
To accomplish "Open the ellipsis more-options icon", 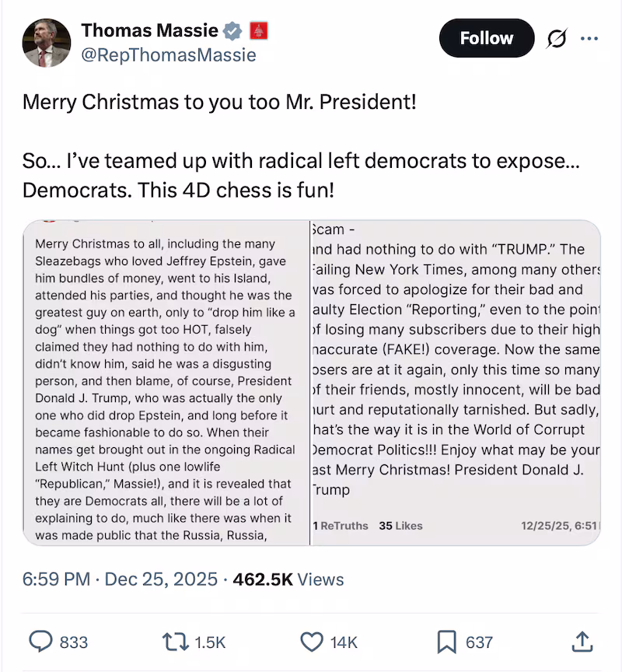I will [589, 37].
